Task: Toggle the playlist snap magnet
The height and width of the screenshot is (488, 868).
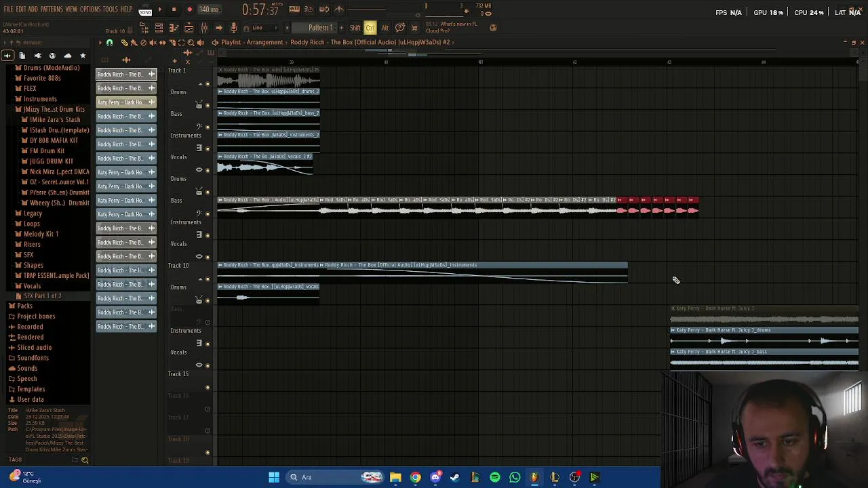Action: point(109,43)
